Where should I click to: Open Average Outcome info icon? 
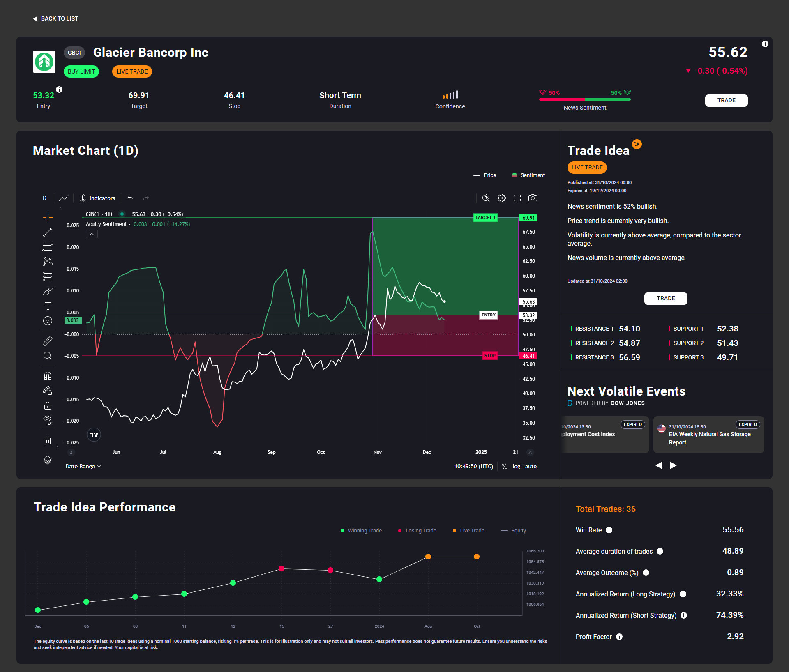(646, 573)
